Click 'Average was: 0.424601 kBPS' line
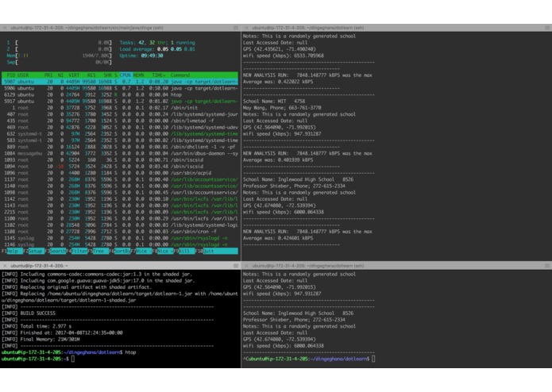The width and height of the screenshot is (552, 392). coord(278,238)
